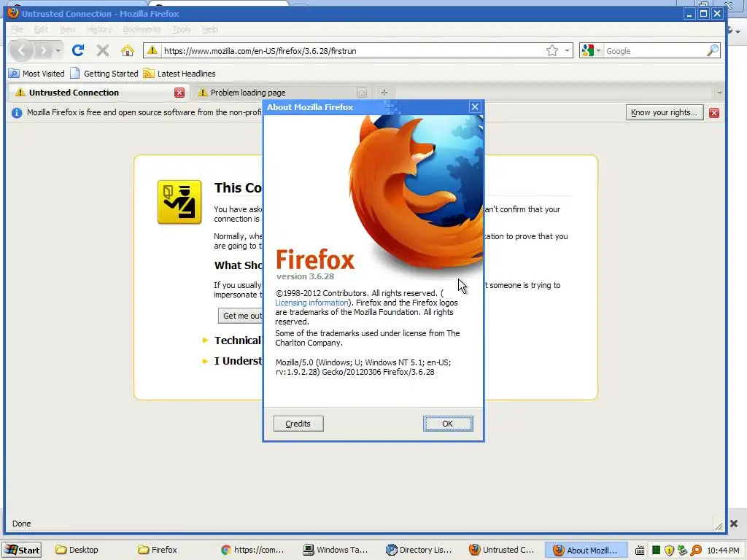
Task: Open the address bar history dropdown
Action: coord(567,50)
